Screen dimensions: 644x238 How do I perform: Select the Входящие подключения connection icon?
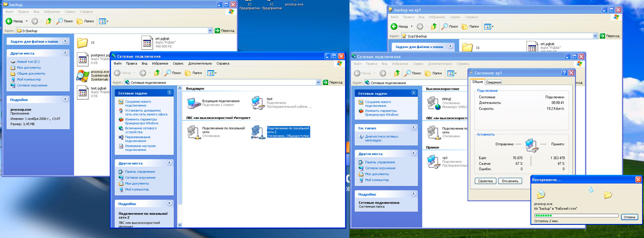[x=194, y=103]
